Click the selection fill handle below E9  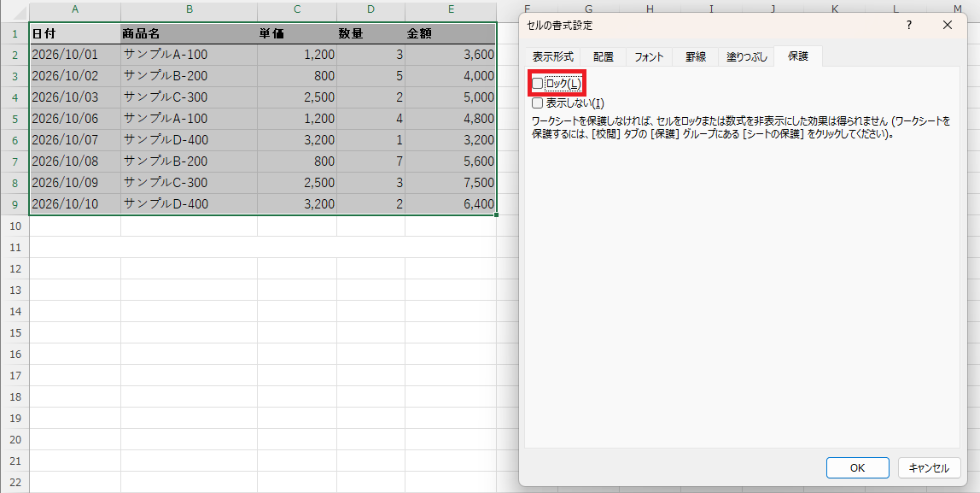coord(496,215)
